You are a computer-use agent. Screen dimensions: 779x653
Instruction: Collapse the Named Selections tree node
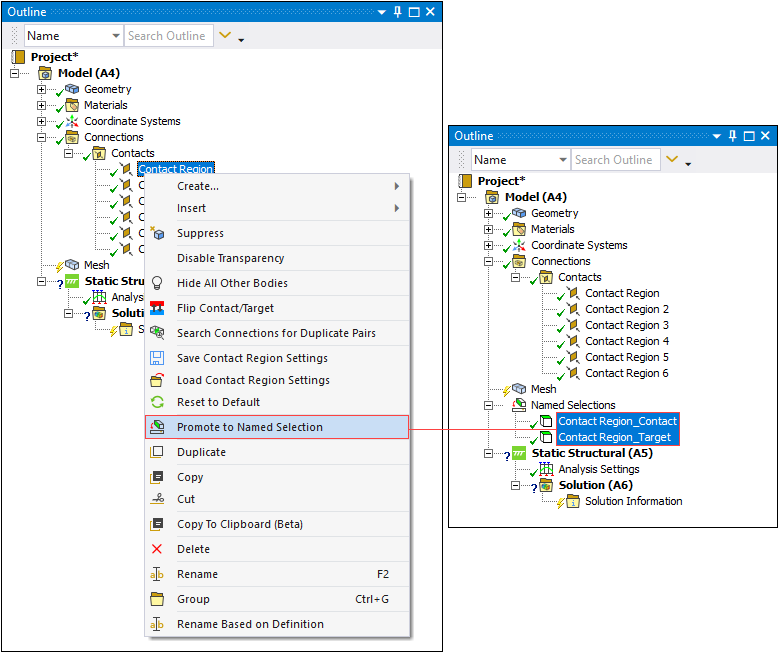coord(489,405)
